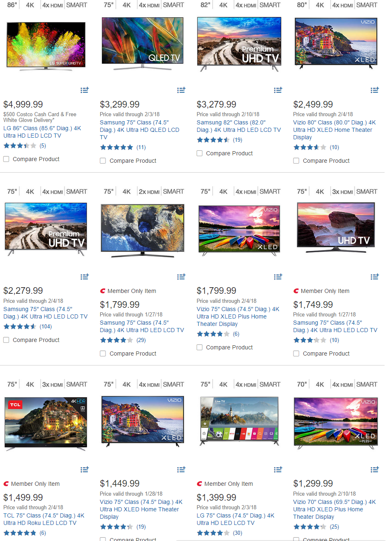Open Vizio 80" XLED Home Theater Display link
Image resolution: width=392 pixels, height=541 pixels.
334,130
